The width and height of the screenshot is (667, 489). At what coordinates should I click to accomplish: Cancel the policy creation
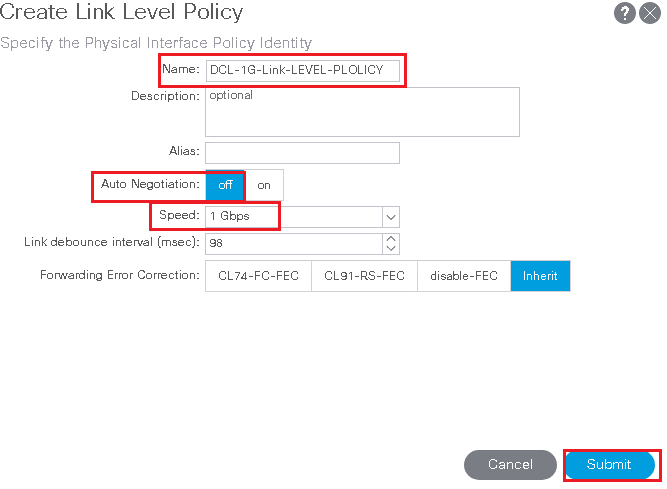510,464
